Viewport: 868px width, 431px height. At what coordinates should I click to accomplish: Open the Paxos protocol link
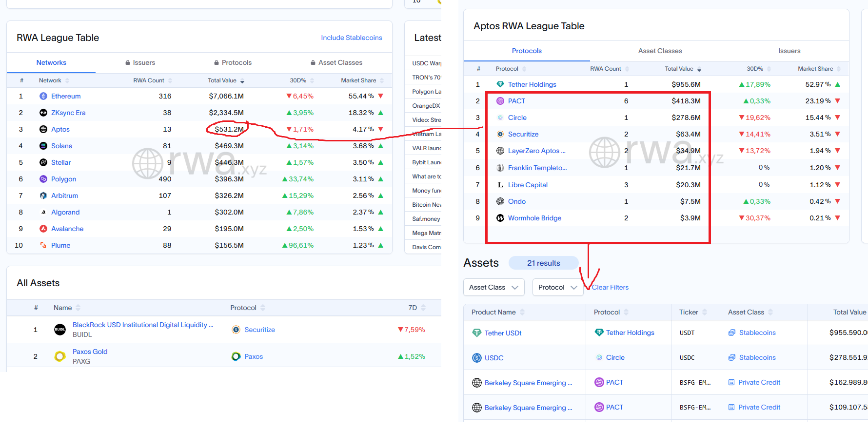coord(254,356)
